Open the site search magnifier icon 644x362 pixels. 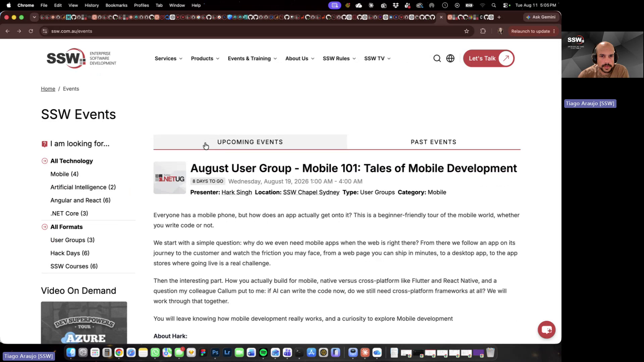click(437, 58)
